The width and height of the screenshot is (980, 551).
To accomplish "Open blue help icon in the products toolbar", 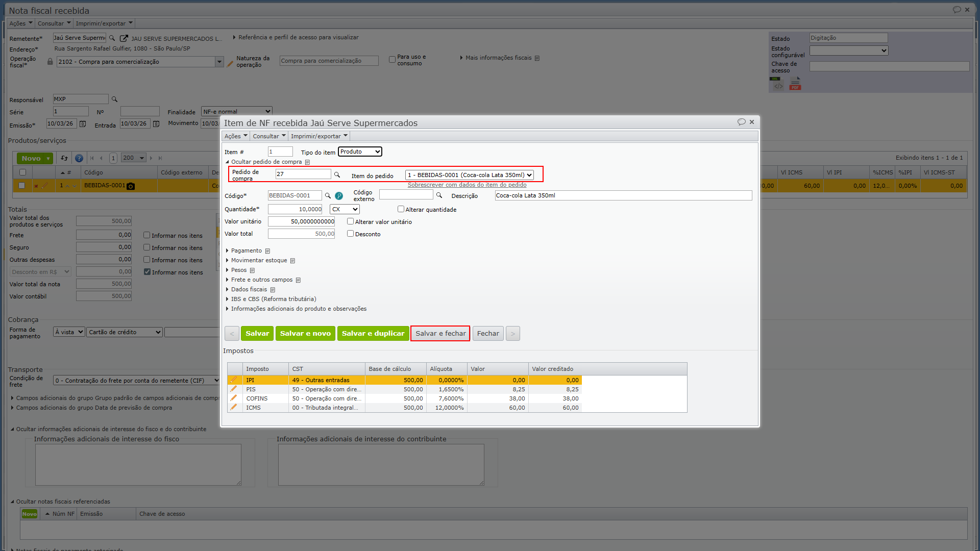I will point(79,158).
